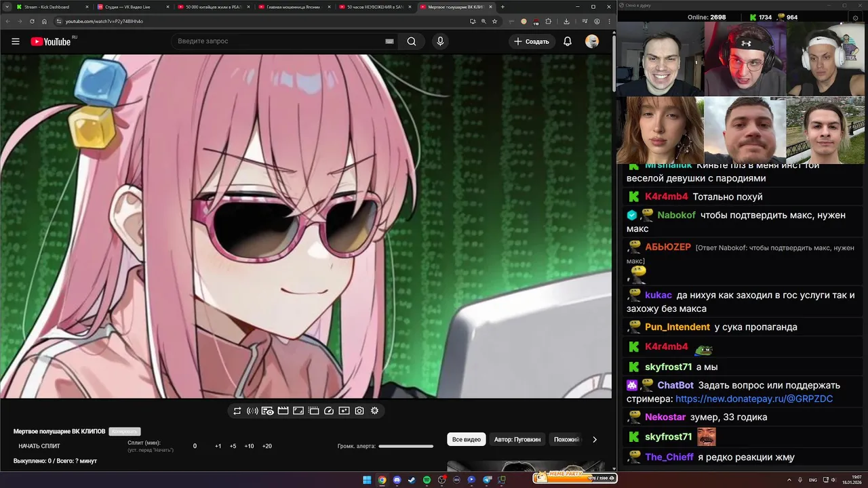Toggle the audio boost waves icon
The image size is (868, 488).
coord(252,411)
